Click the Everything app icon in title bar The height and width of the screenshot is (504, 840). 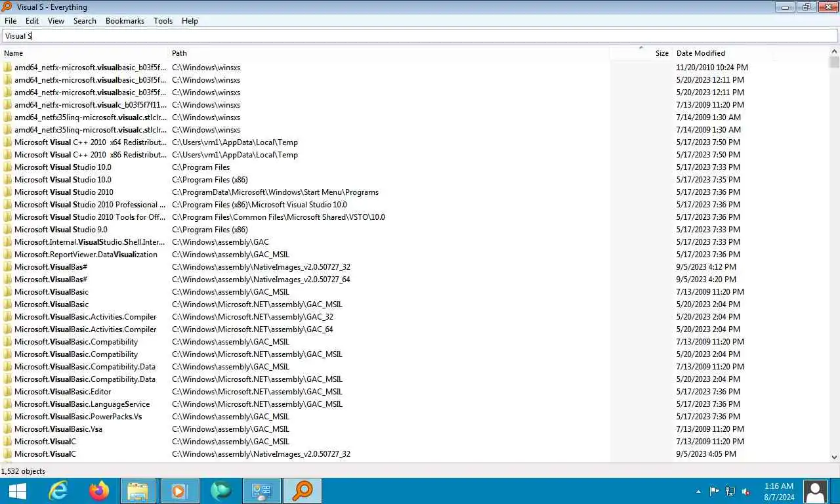click(x=7, y=7)
